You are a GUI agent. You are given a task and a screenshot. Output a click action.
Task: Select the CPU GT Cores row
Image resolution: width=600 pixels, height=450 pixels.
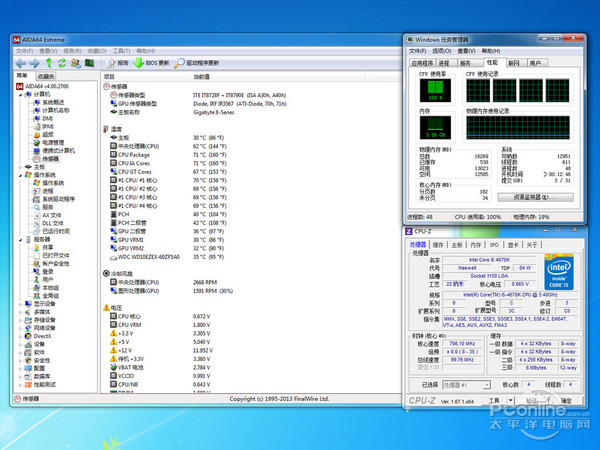tap(168, 172)
